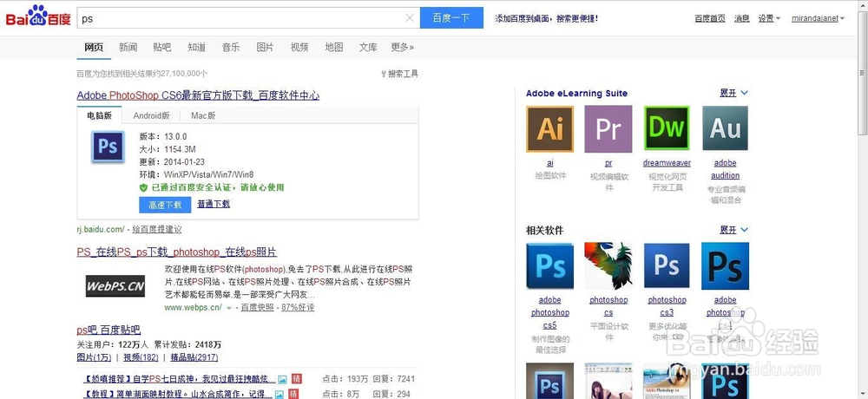
Task: Open the 百度快照 link
Action: tap(258, 307)
